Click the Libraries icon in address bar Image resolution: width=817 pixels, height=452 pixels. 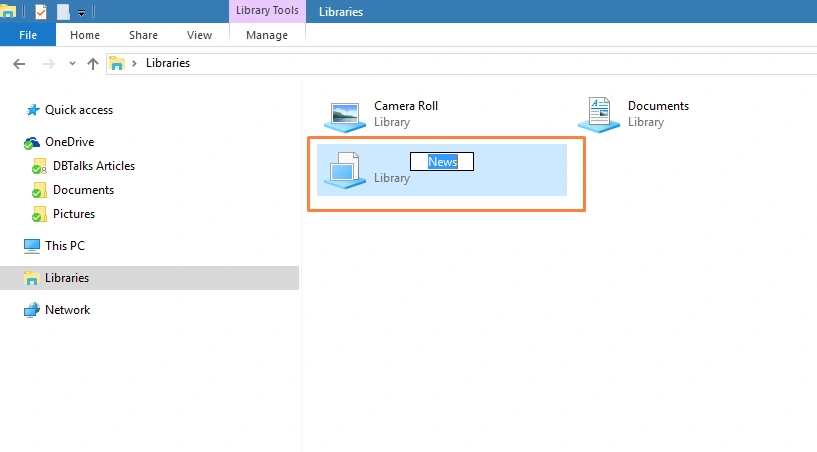point(117,64)
